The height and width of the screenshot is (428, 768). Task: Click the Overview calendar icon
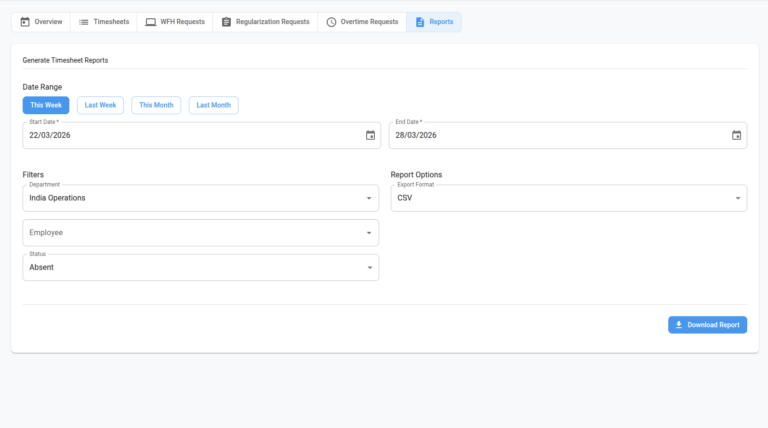[x=25, y=22]
